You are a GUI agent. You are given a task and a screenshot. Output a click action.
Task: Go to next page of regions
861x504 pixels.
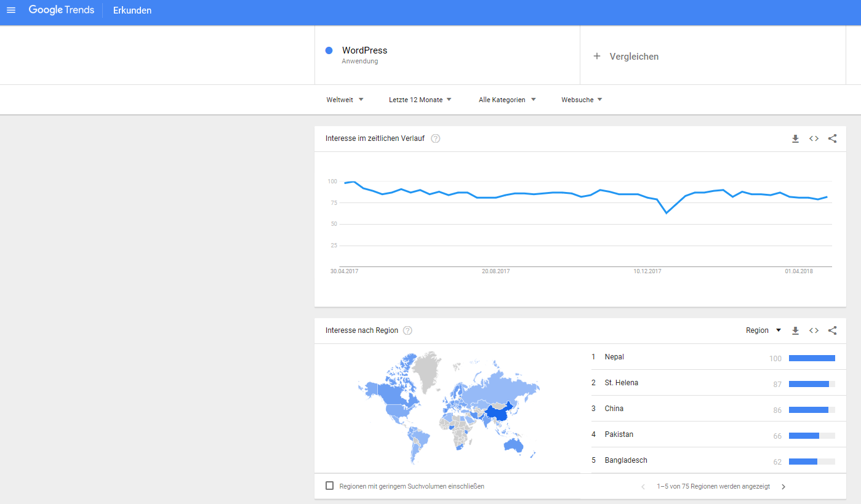(783, 487)
